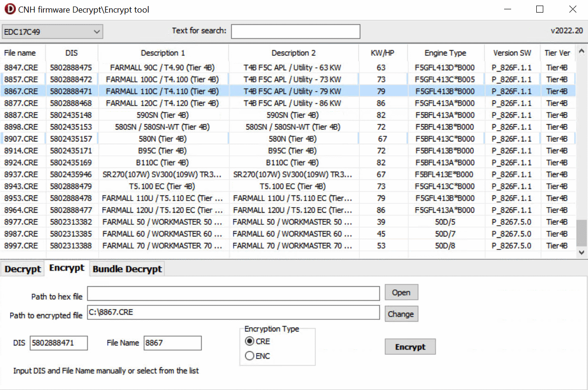The width and height of the screenshot is (588, 390).
Task: Select the T5.100 EC Tier 4B row
Action: pyautogui.click(x=163, y=186)
